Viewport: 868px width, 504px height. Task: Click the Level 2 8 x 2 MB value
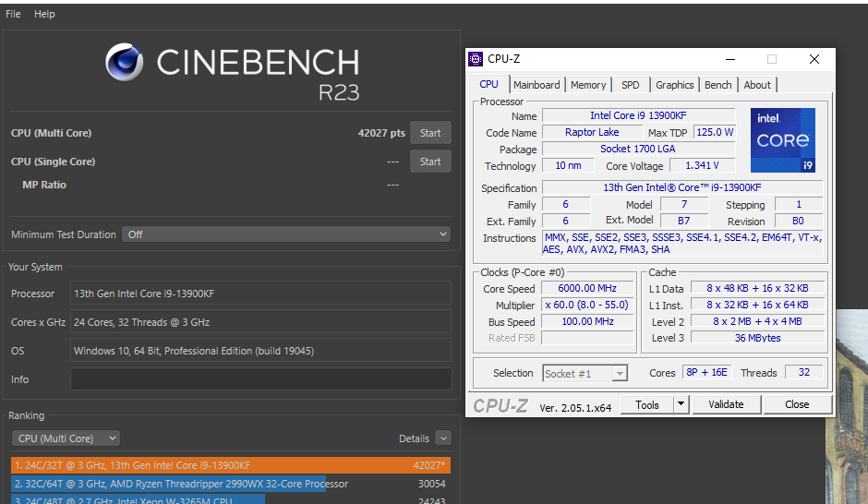pos(757,321)
